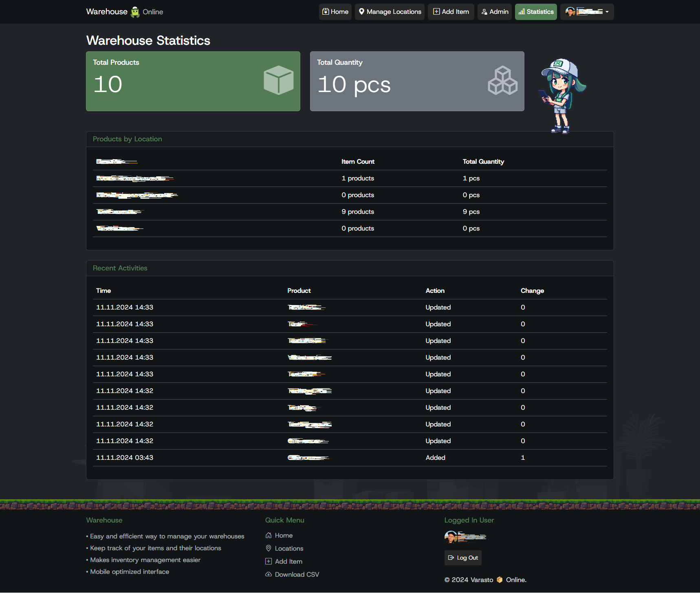The width and height of the screenshot is (700, 593).
Task: Click the pin icon beside footer Locations
Action: [269, 548]
